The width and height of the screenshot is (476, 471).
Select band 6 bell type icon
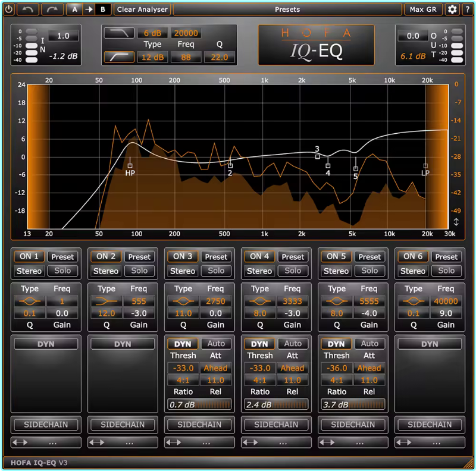pyautogui.click(x=414, y=301)
